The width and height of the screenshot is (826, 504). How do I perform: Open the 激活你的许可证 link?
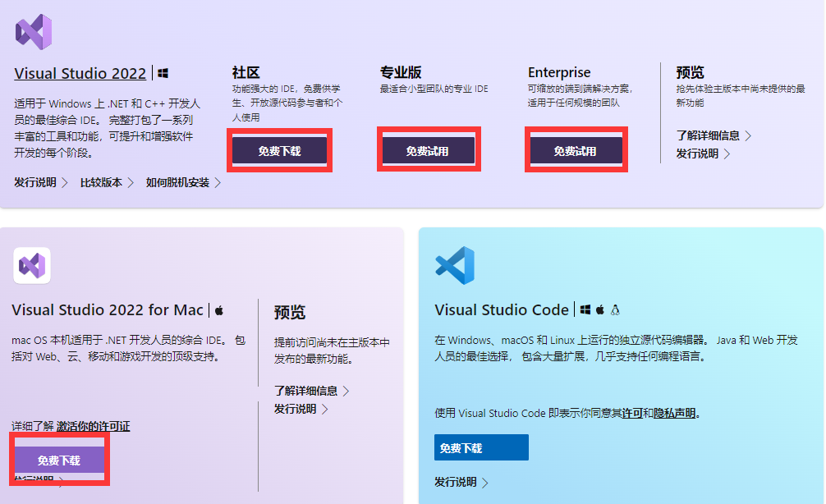tap(94, 426)
